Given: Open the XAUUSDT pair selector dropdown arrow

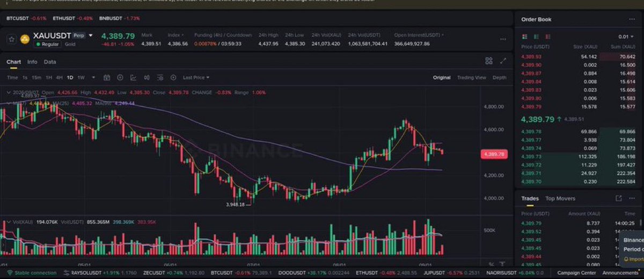Looking at the screenshot, I should (x=91, y=35).
